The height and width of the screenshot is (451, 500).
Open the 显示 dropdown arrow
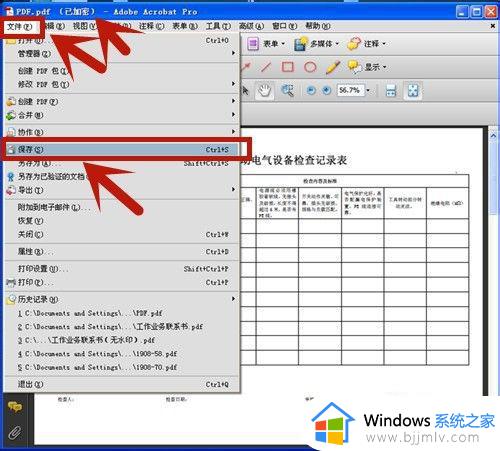tap(384, 67)
